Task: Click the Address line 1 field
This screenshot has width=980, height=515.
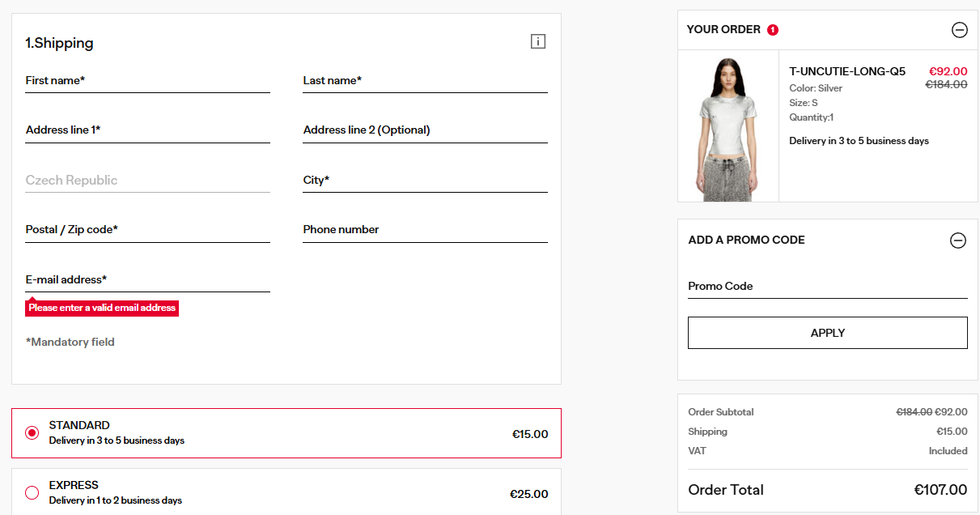Action: (x=147, y=130)
